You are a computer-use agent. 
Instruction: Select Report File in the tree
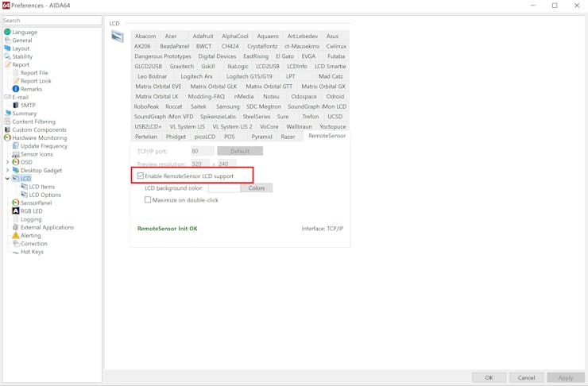pyautogui.click(x=34, y=73)
